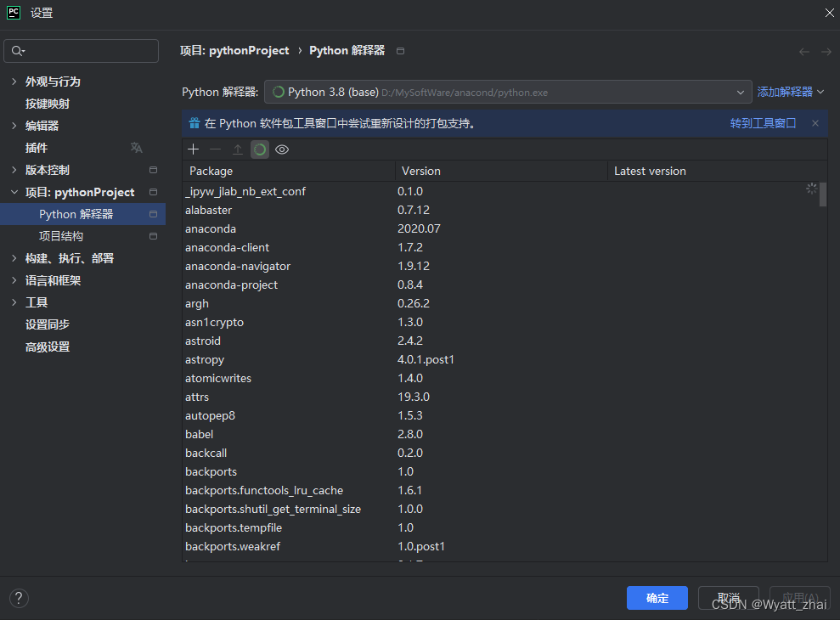Click the loading spinner in Latest version column
The image size is (840, 620).
point(812,189)
